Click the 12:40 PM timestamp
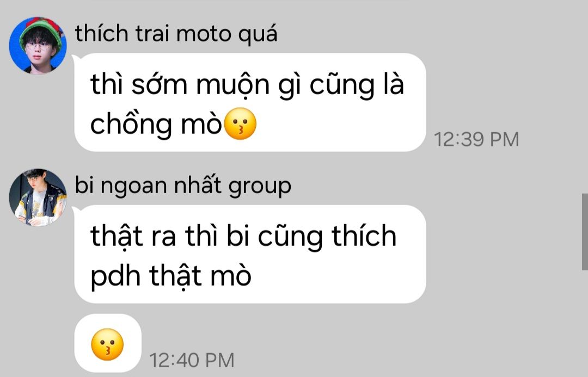 pos(192,361)
